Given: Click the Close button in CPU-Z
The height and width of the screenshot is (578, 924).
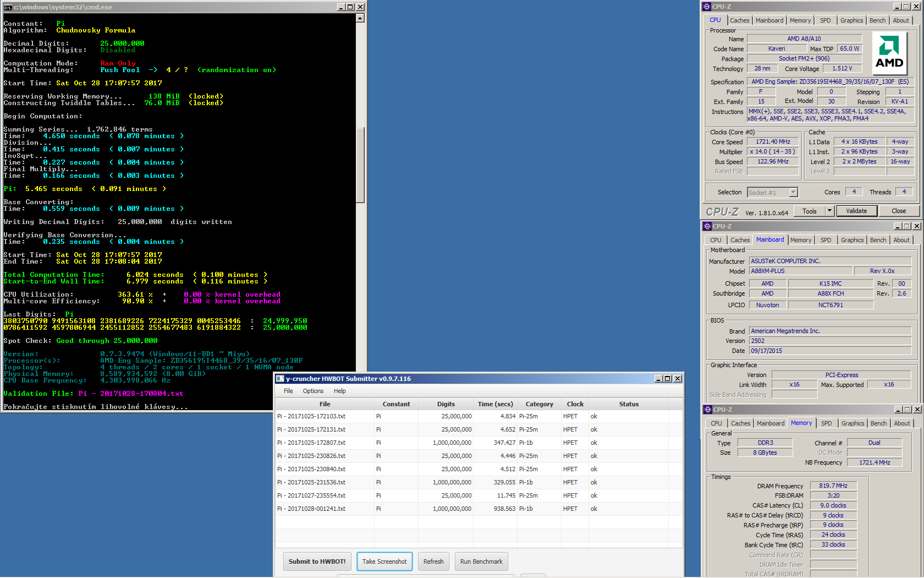Looking at the screenshot, I should coord(899,211).
